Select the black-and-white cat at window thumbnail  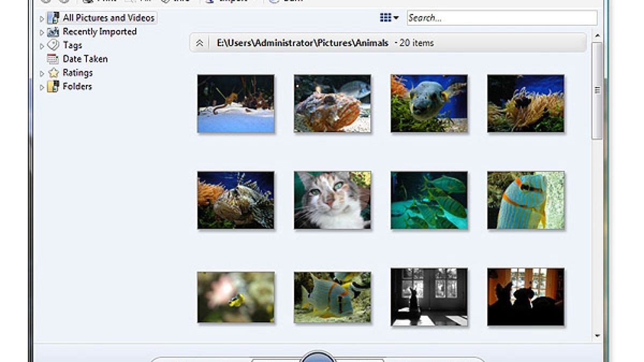[x=429, y=297]
